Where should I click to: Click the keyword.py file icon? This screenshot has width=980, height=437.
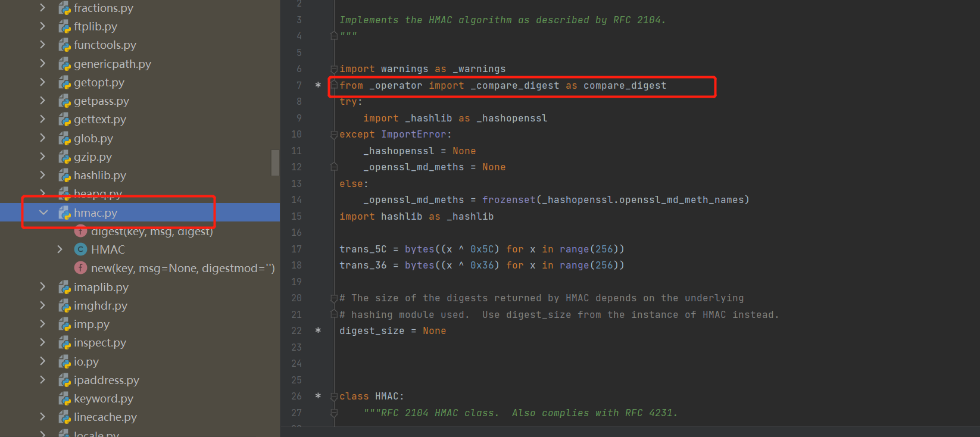[x=64, y=399]
